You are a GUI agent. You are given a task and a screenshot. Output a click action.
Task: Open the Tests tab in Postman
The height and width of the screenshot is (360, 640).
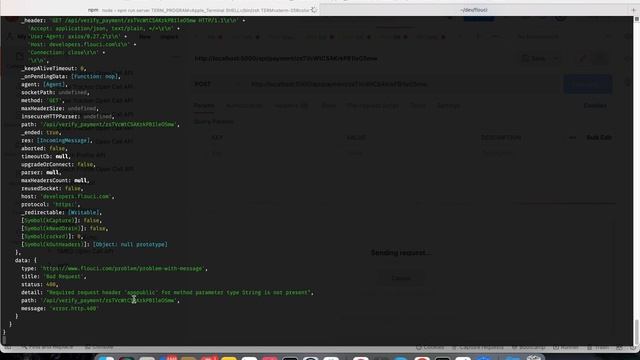pyautogui.click(x=417, y=106)
